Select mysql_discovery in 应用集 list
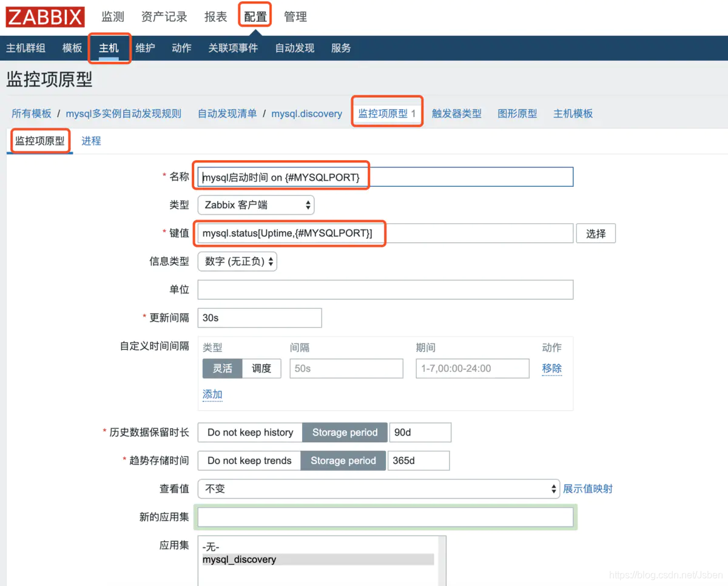This screenshot has height=586, width=728. click(318, 559)
